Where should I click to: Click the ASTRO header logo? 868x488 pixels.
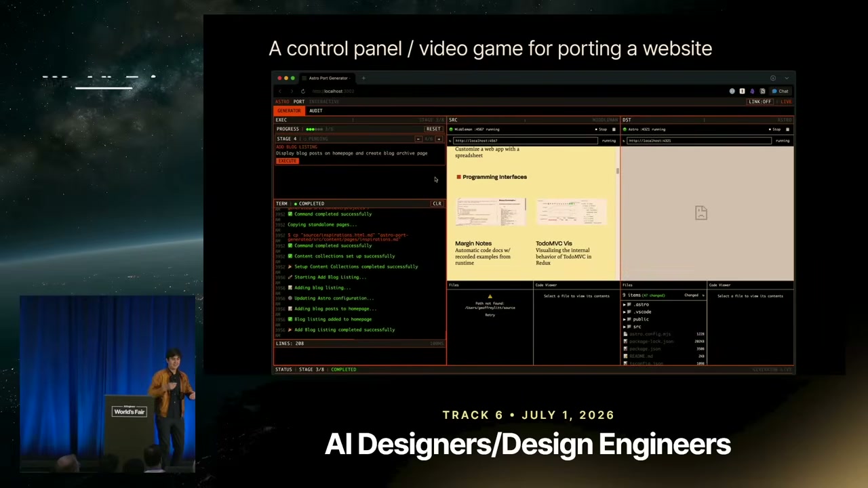pyautogui.click(x=282, y=102)
